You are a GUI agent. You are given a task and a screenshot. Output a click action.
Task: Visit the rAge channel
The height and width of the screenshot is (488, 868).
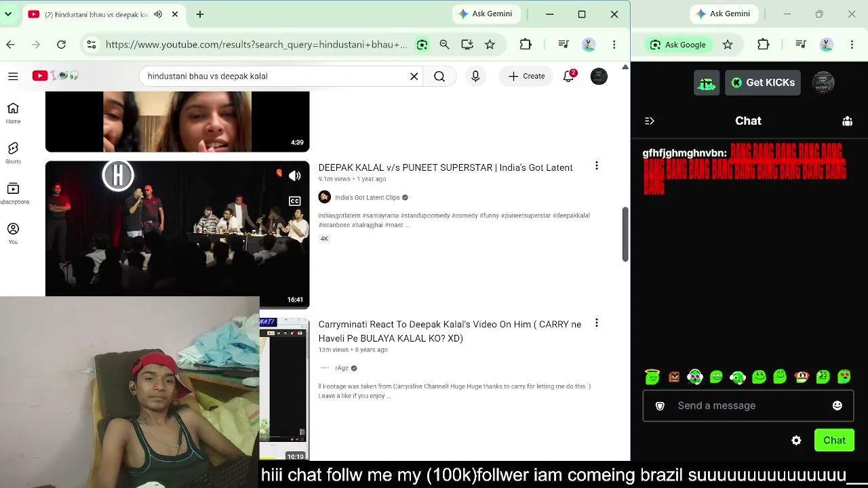pyautogui.click(x=342, y=368)
